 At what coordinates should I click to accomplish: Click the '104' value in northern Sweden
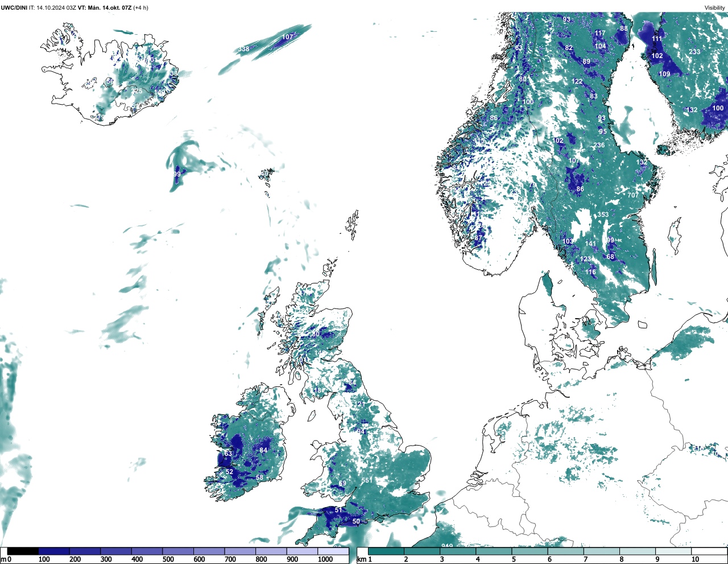click(600, 46)
